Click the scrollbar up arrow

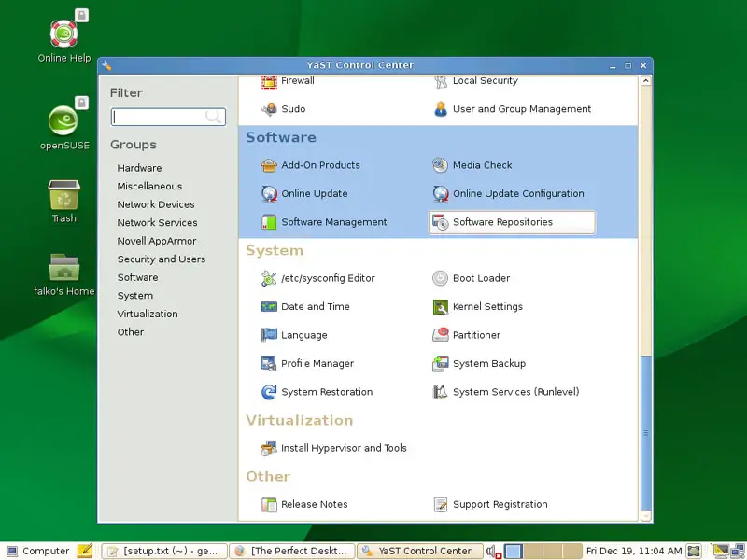[x=646, y=80]
